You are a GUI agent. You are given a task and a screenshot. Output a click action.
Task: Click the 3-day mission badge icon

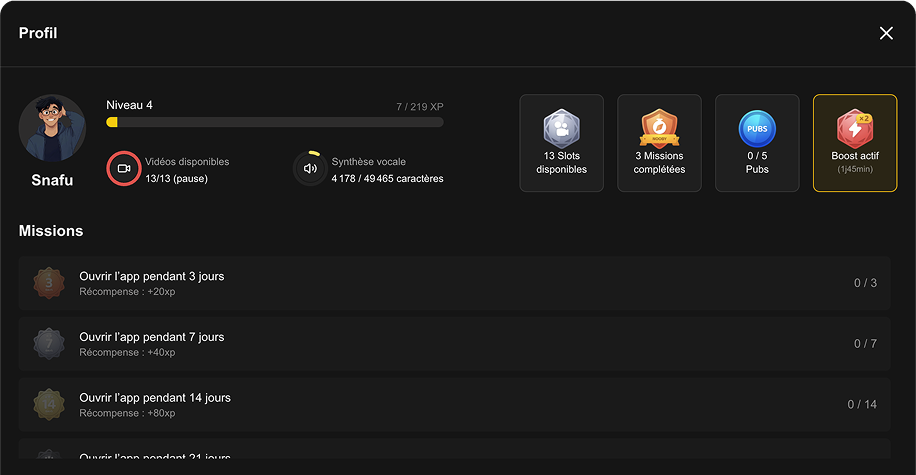pos(48,283)
